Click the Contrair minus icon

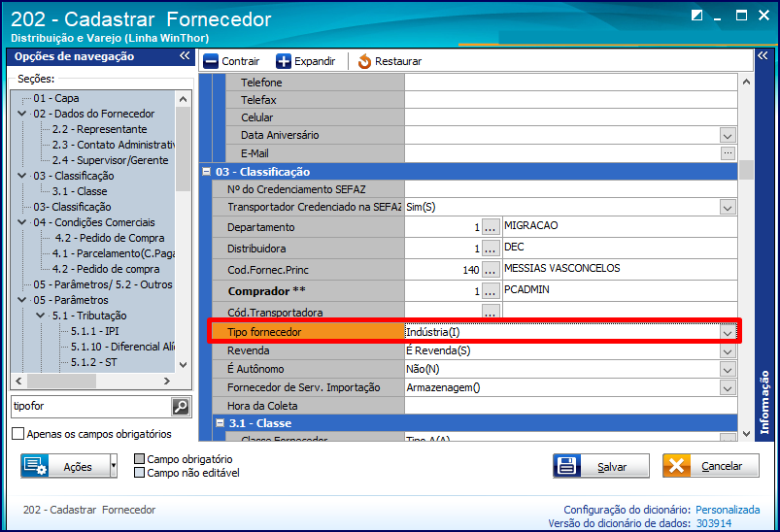pyautogui.click(x=211, y=62)
